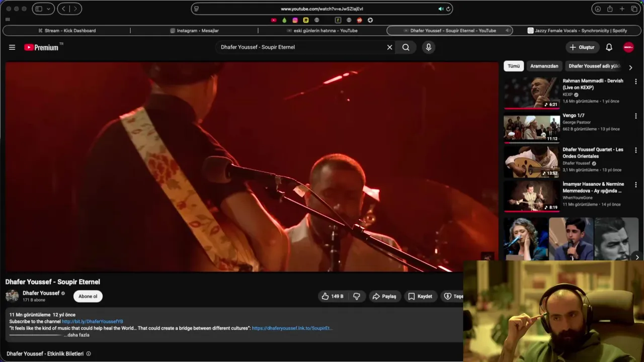Open sidebar dropdown chevron in Safari
This screenshot has height=362, width=644.
(x=49, y=9)
